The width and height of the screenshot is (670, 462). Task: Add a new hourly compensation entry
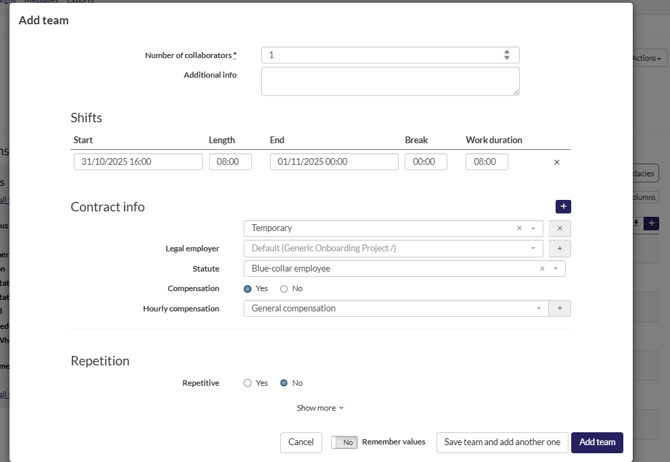coord(560,308)
